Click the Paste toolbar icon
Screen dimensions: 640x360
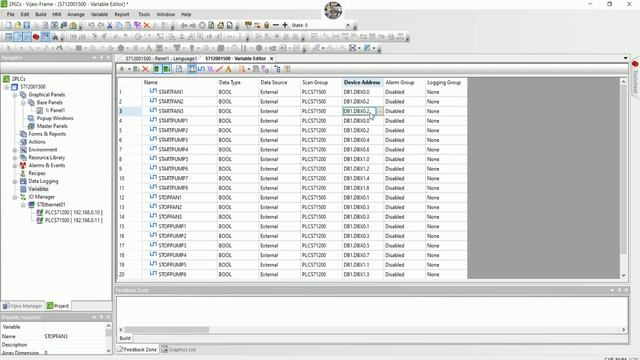coord(128,25)
